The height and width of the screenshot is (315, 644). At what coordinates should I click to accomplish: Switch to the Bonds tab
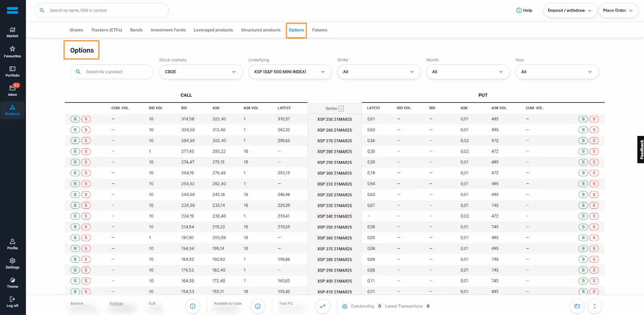(x=136, y=30)
